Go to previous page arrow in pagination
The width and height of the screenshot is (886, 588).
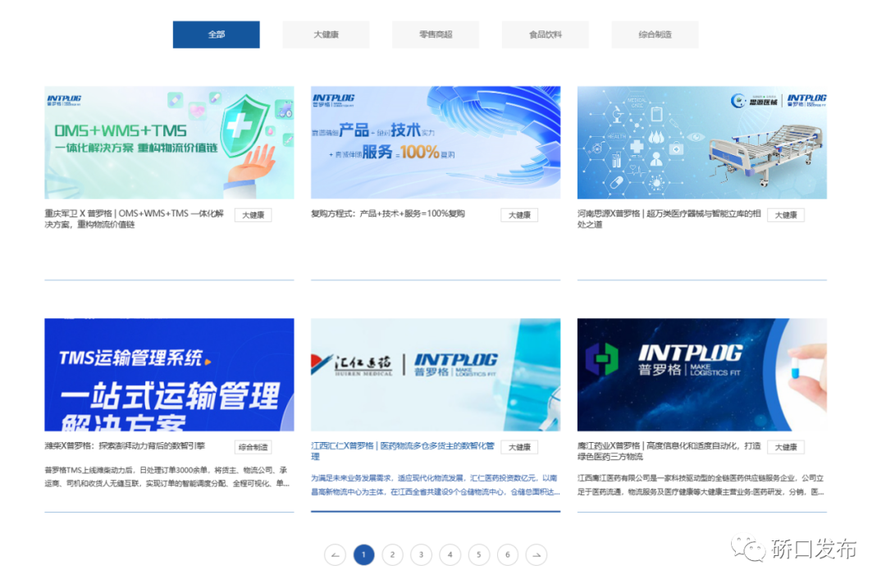pos(335,555)
